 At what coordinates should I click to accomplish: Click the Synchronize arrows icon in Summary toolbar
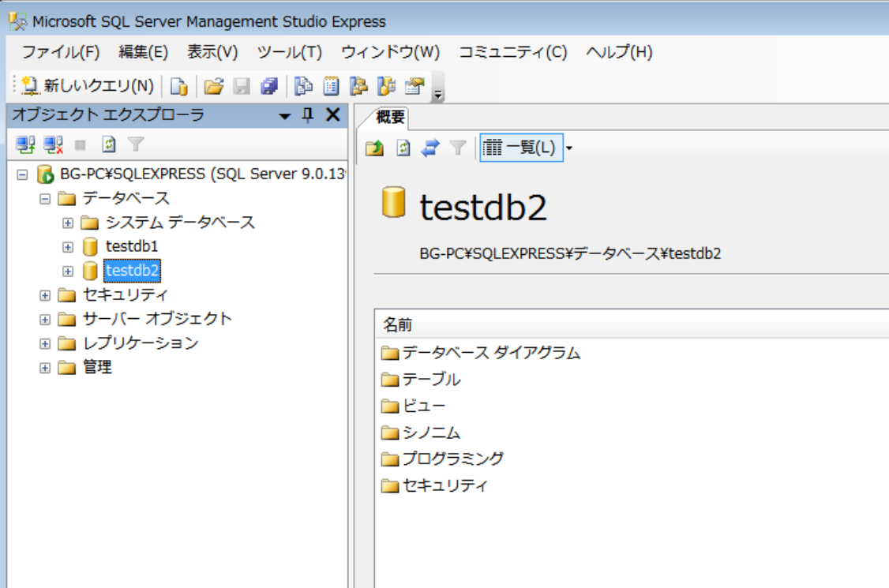tap(430, 148)
